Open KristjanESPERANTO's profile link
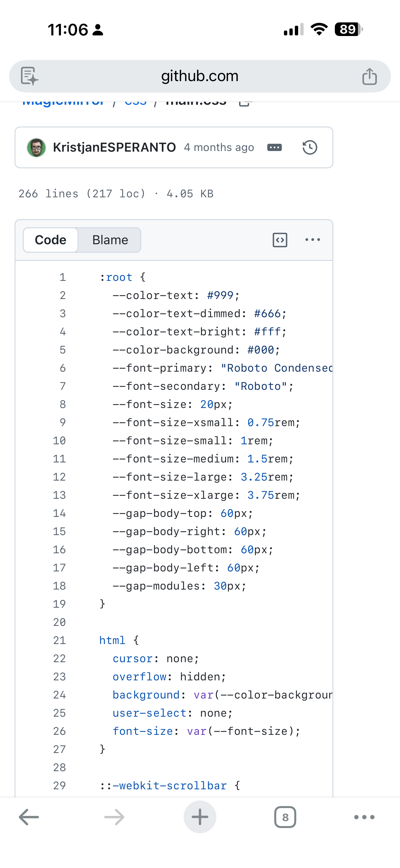Image resolution: width=400 pixels, height=868 pixels. point(114,148)
